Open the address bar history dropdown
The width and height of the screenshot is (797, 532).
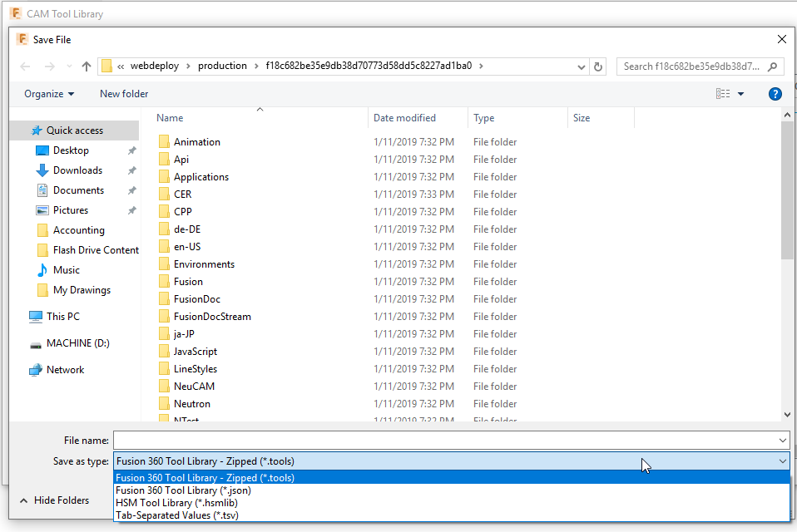point(582,66)
